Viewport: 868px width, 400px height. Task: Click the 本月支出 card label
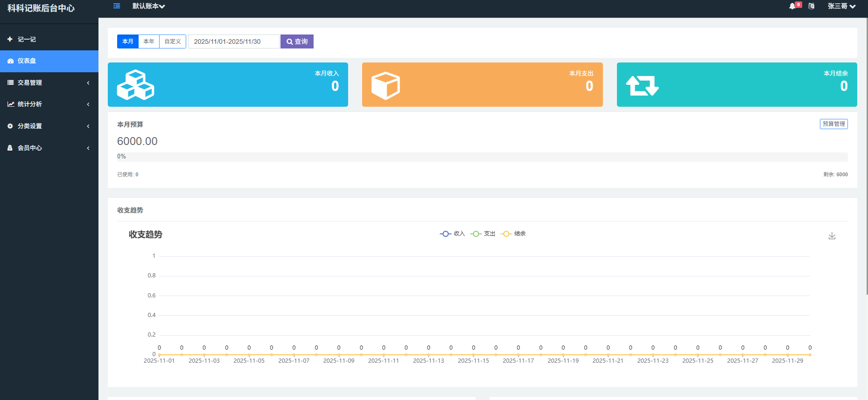click(581, 73)
